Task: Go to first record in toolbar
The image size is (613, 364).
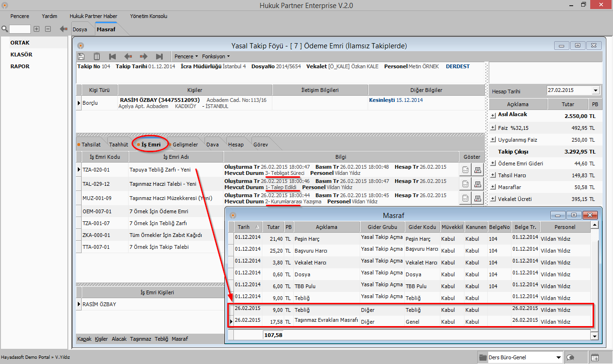Action: pyautogui.click(x=112, y=56)
